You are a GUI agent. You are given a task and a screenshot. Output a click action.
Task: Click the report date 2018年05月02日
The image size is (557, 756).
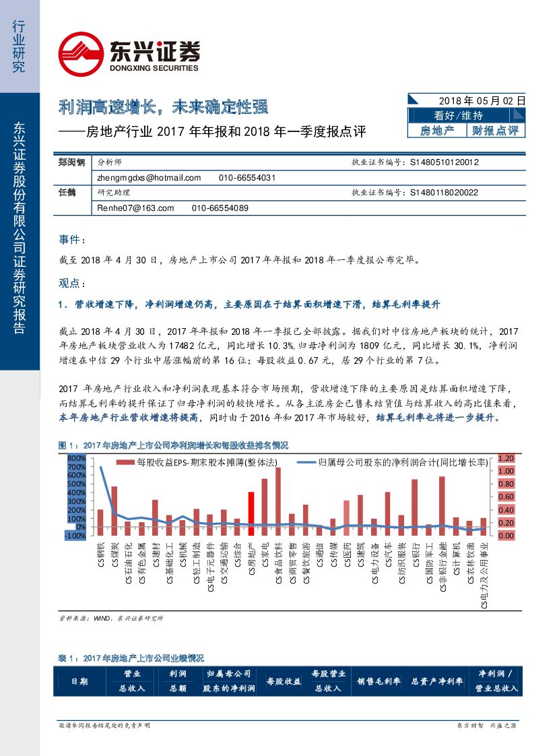pyautogui.click(x=482, y=100)
